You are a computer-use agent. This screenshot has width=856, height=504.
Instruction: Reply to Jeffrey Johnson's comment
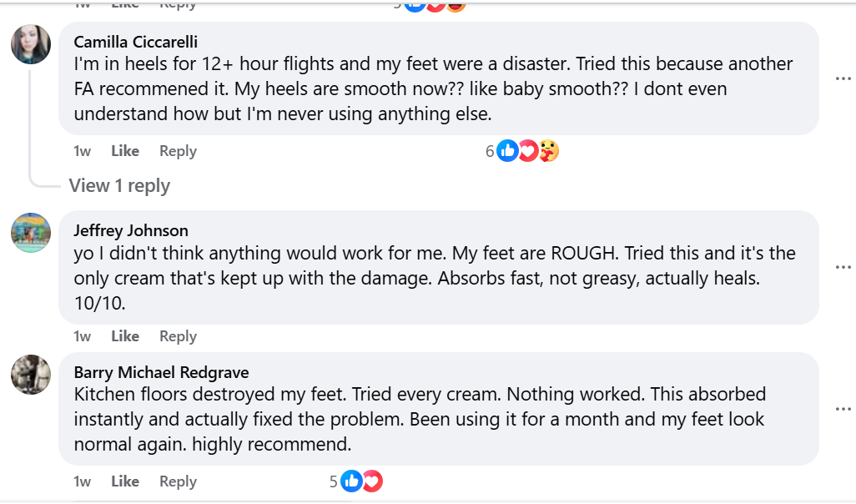(178, 336)
